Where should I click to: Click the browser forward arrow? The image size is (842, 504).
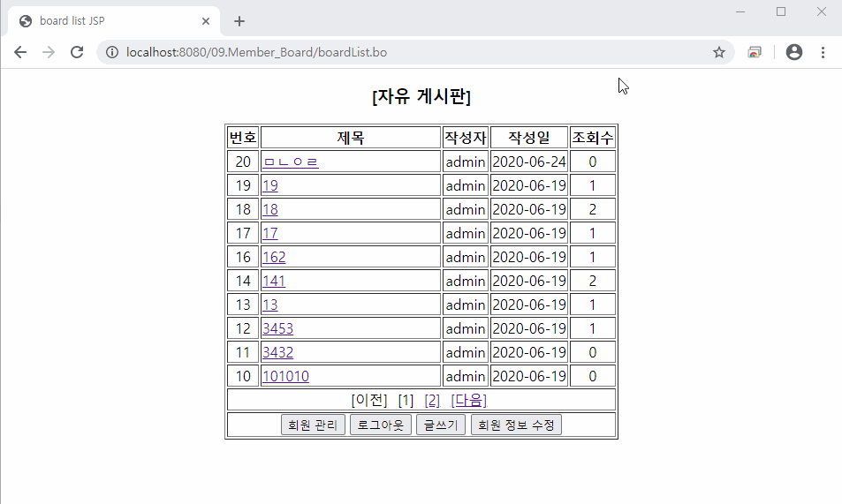(x=49, y=52)
